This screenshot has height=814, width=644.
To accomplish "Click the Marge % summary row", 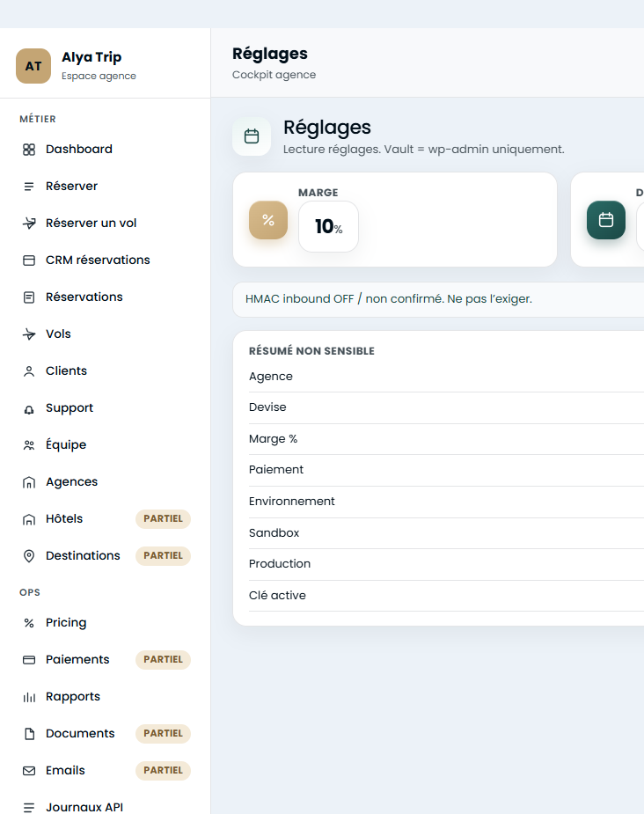I will click(446, 439).
